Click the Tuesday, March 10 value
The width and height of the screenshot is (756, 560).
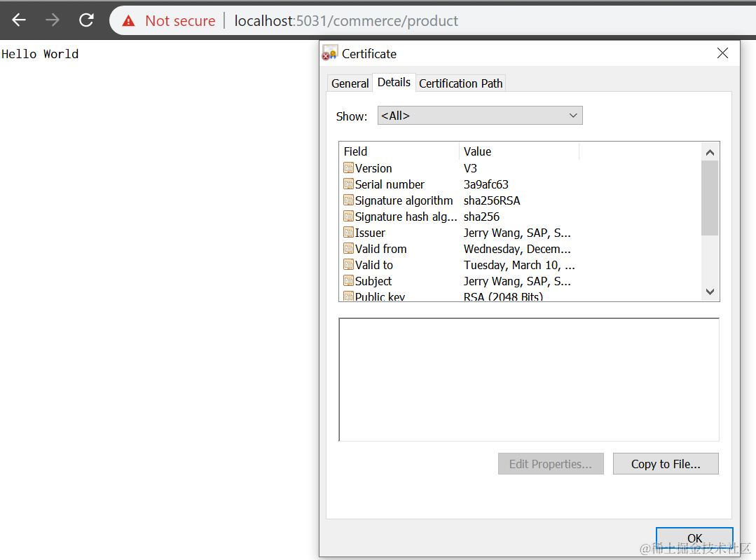[519, 266]
